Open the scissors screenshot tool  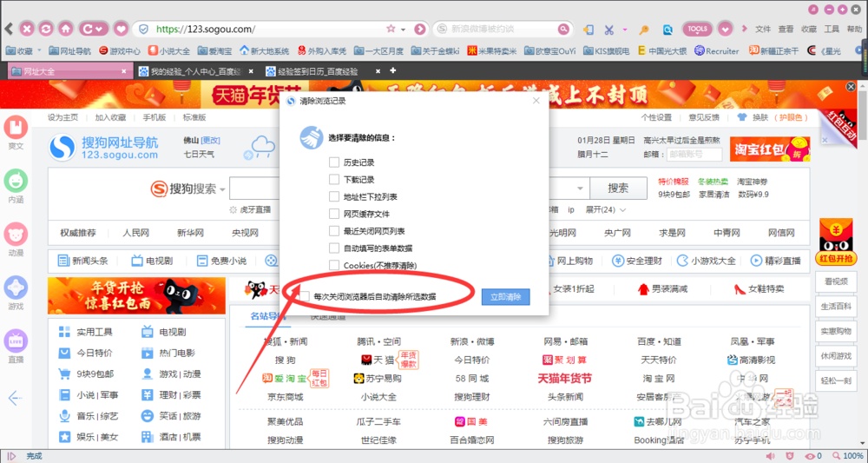tap(609, 30)
